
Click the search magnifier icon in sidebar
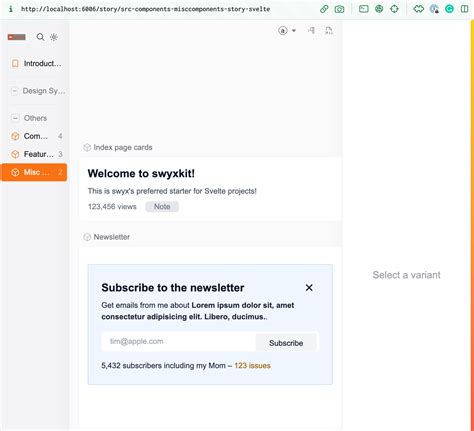pos(40,37)
